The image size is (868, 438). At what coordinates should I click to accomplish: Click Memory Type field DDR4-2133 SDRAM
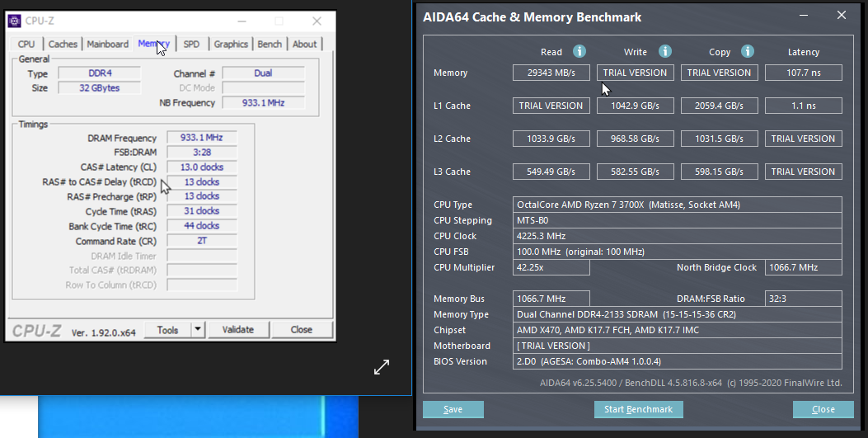pyautogui.click(x=678, y=314)
